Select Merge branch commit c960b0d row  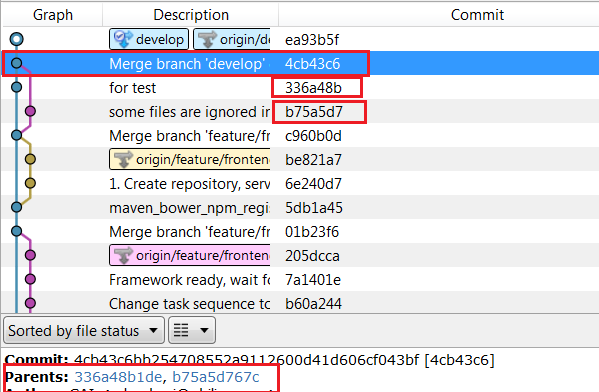click(300, 136)
